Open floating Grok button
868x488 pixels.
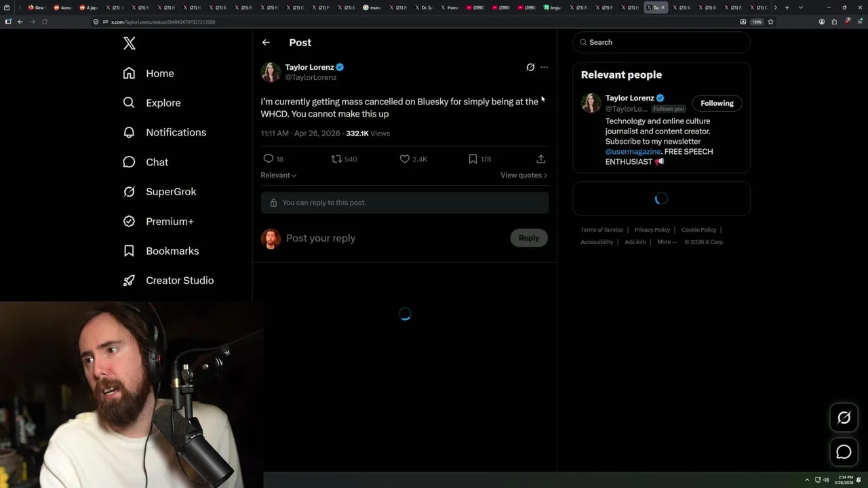(x=844, y=418)
